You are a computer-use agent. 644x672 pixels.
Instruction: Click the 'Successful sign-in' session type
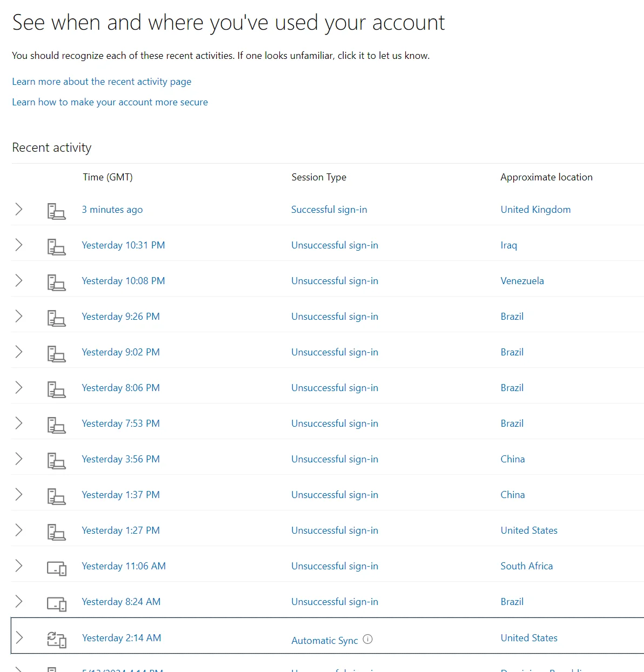(x=329, y=210)
